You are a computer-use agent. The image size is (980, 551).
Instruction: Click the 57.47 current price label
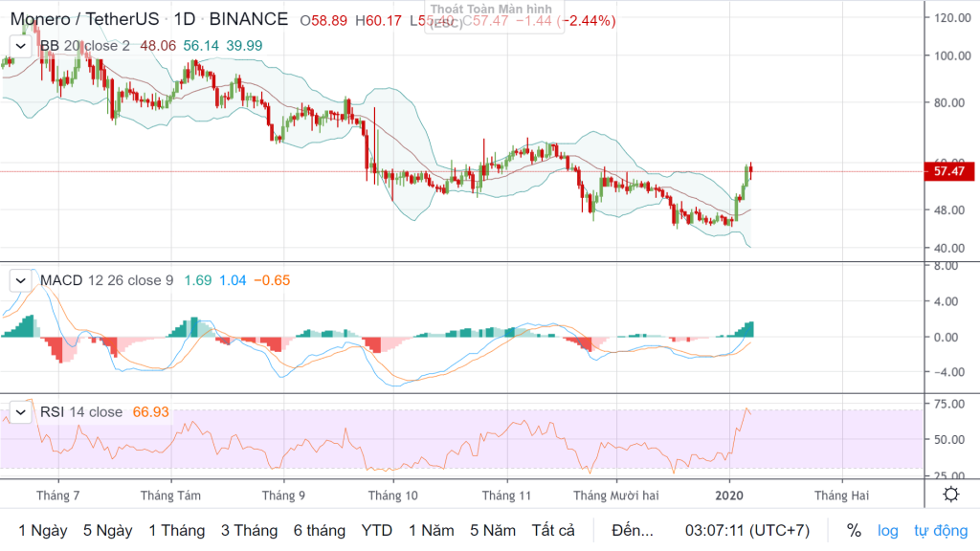coord(947,171)
